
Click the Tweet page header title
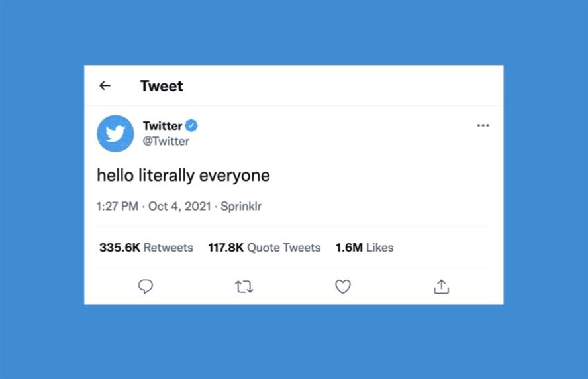(x=162, y=86)
